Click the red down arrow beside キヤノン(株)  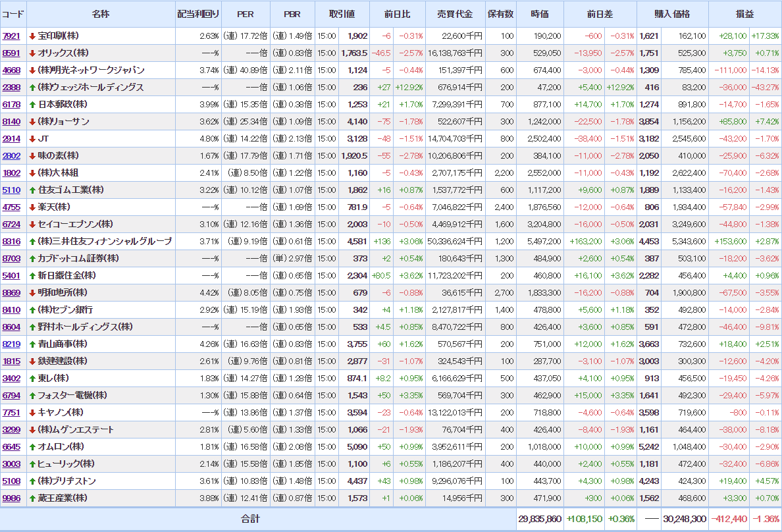tap(32, 413)
